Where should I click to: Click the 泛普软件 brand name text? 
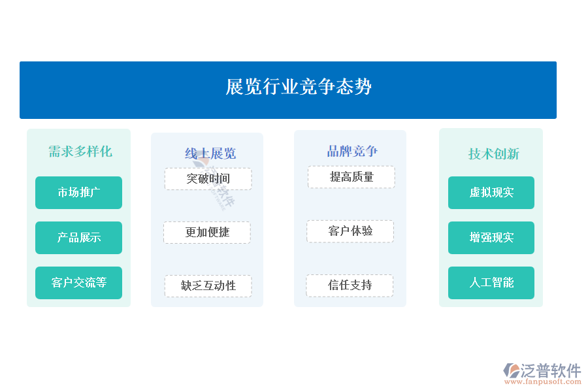550,370
